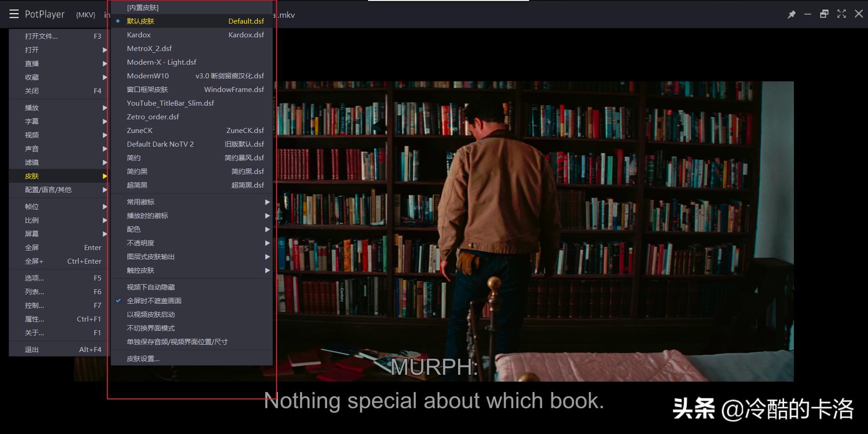Choose 退出 to exit the player

click(x=59, y=349)
